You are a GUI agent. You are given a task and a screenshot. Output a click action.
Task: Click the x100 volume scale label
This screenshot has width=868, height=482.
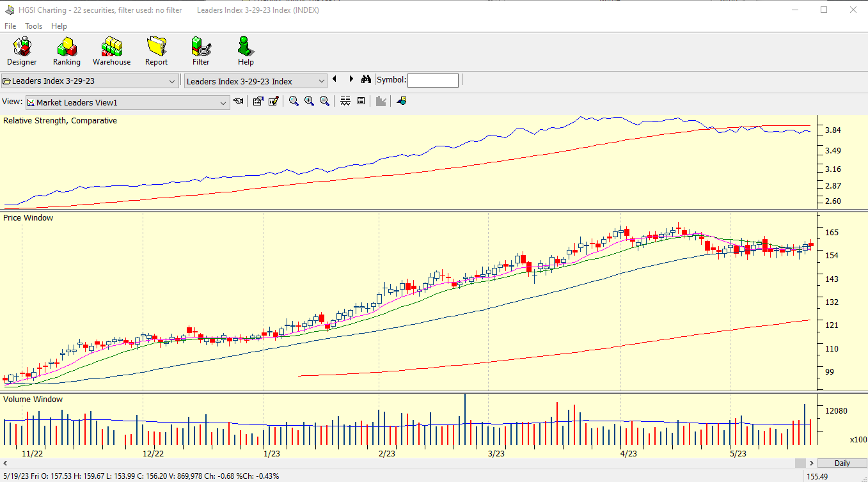pyautogui.click(x=858, y=439)
